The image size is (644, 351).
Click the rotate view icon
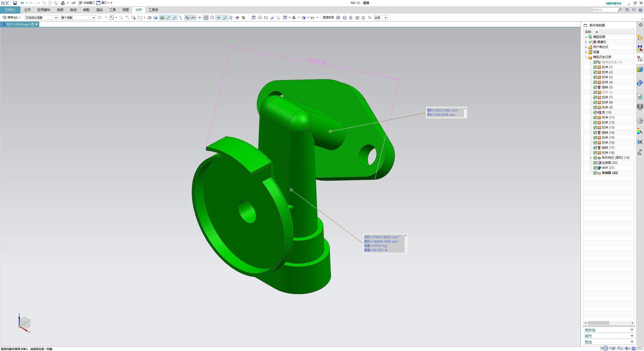pyautogui.click(x=266, y=18)
